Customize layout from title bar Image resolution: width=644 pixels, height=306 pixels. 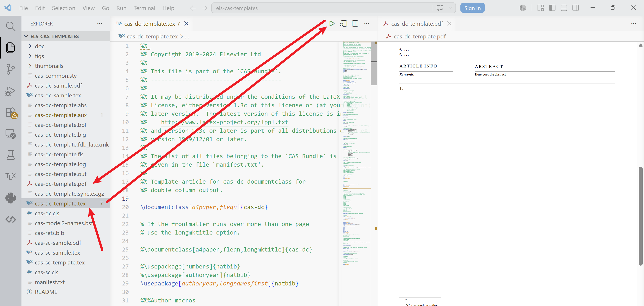540,8
